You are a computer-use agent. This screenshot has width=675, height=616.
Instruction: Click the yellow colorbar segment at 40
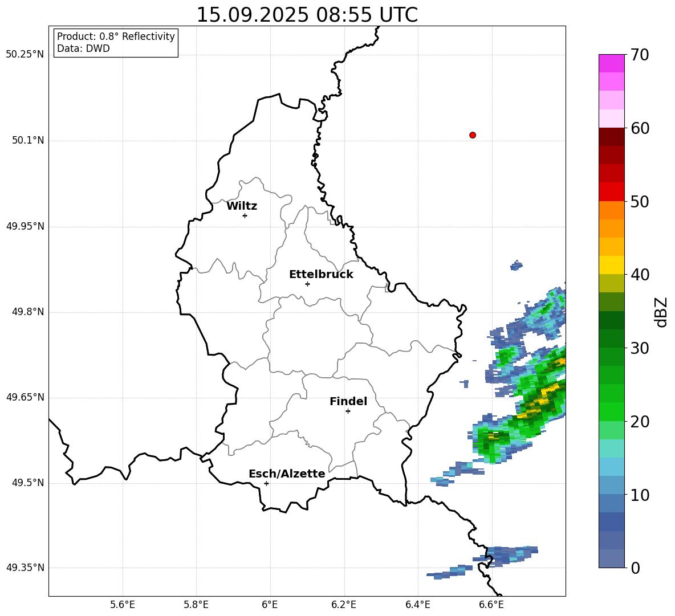point(611,265)
